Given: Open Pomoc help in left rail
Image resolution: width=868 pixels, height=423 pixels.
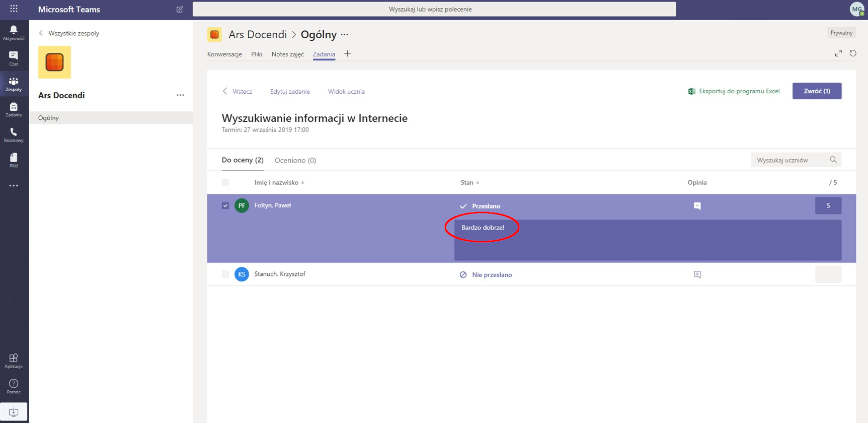Looking at the screenshot, I should [x=14, y=386].
